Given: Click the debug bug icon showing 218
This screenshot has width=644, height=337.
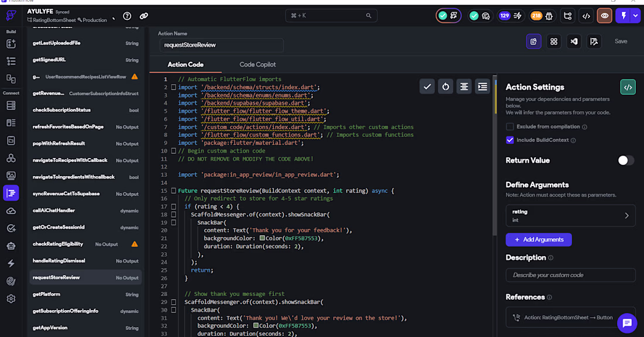Looking at the screenshot, I should 549,16.
